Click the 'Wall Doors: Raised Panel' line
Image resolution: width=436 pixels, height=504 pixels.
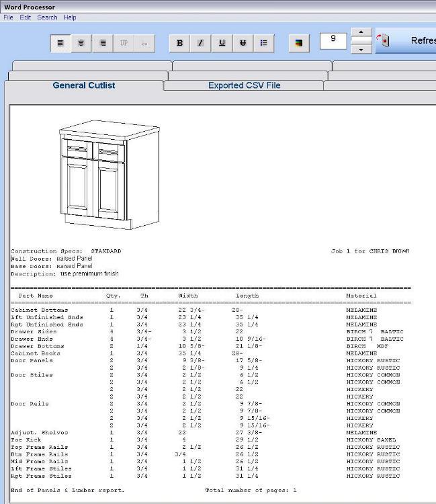(52, 259)
